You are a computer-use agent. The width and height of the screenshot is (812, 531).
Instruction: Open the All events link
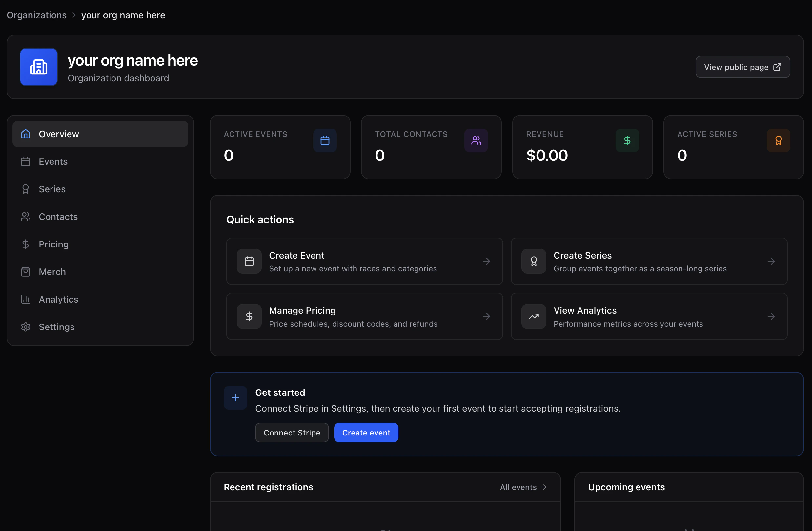click(523, 487)
